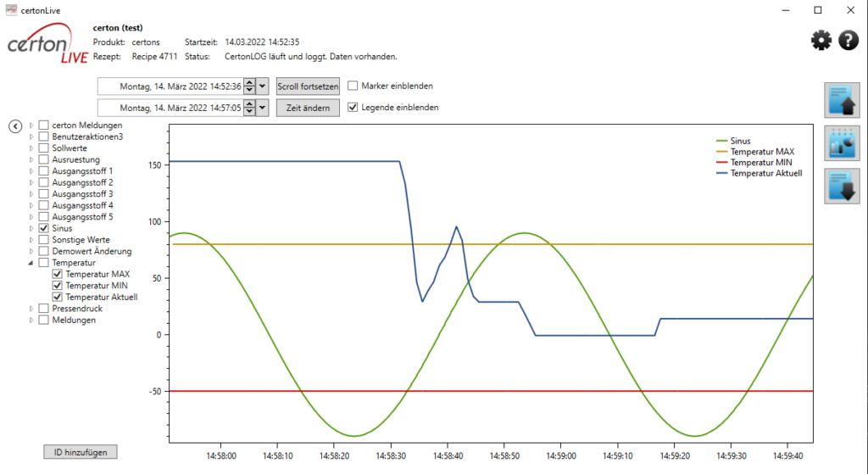Click the Recipe 4711 text

[154, 57]
